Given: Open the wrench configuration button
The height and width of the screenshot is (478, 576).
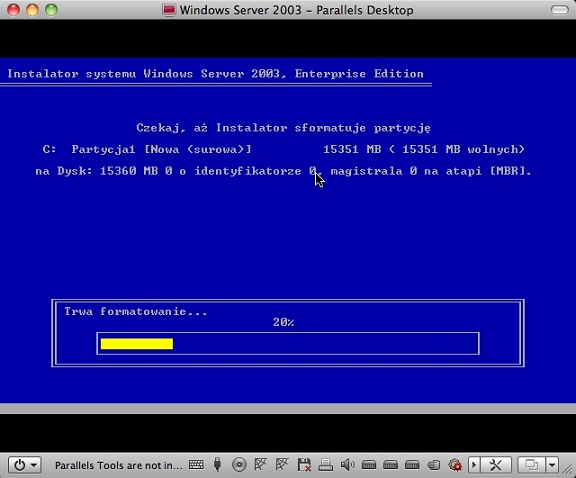Looking at the screenshot, I should point(496,465).
